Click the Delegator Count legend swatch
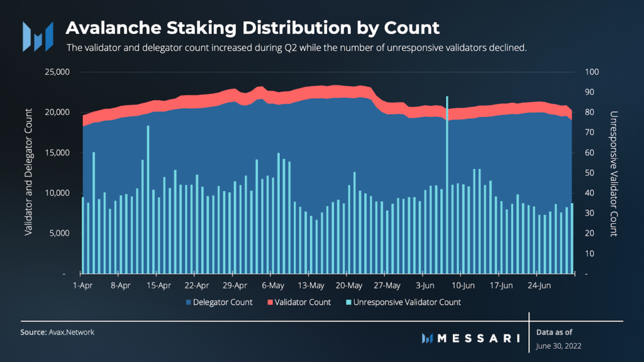Image resolution: width=644 pixels, height=362 pixels. point(189,302)
